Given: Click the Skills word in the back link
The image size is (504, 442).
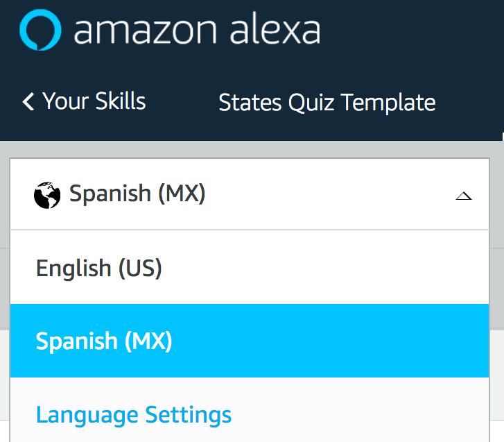Looking at the screenshot, I should 121,101.
